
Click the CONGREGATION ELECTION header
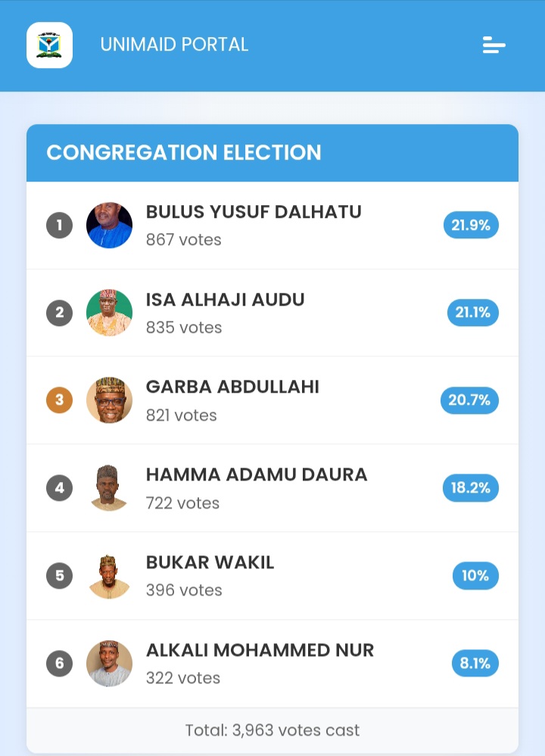point(272,153)
